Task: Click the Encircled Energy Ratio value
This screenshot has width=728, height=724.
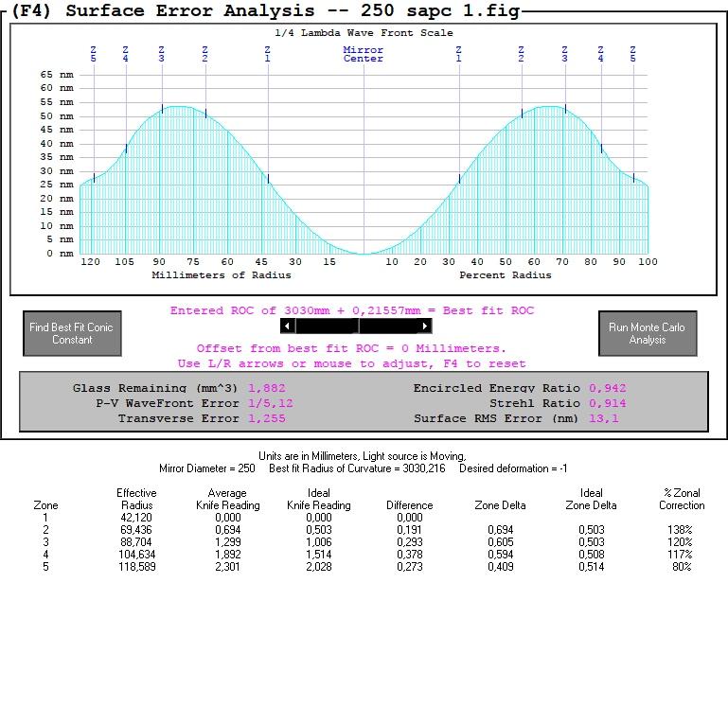Action: [607, 388]
